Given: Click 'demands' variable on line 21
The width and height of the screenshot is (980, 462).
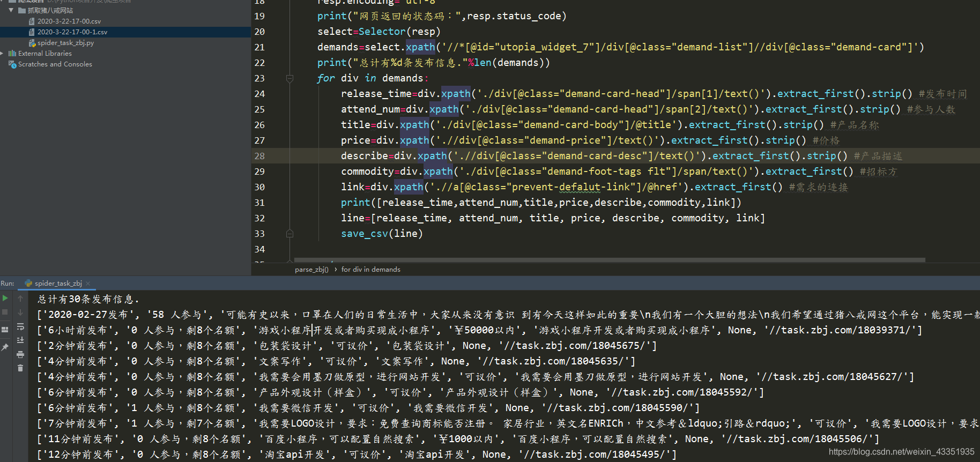Looking at the screenshot, I should tap(338, 47).
